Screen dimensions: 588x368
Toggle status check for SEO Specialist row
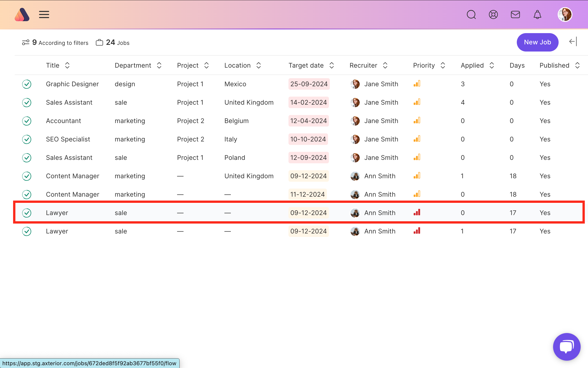point(27,139)
